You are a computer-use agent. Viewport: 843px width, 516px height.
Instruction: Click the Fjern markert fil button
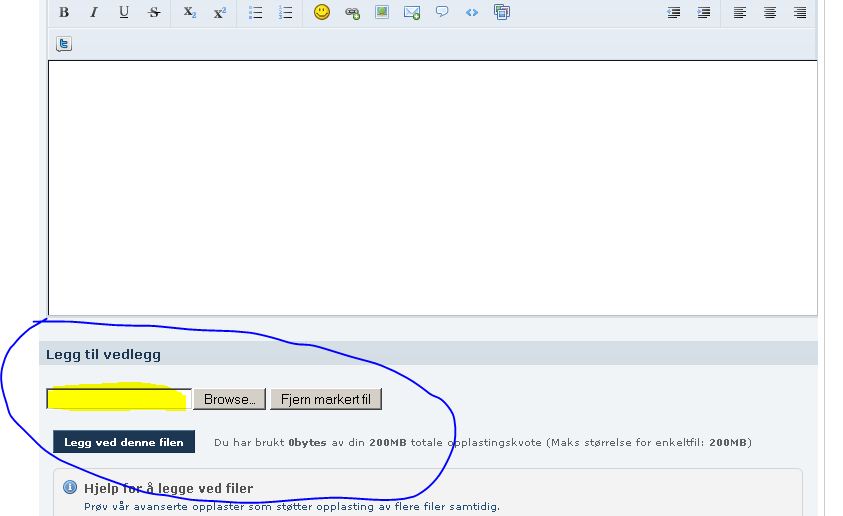coord(326,399)
